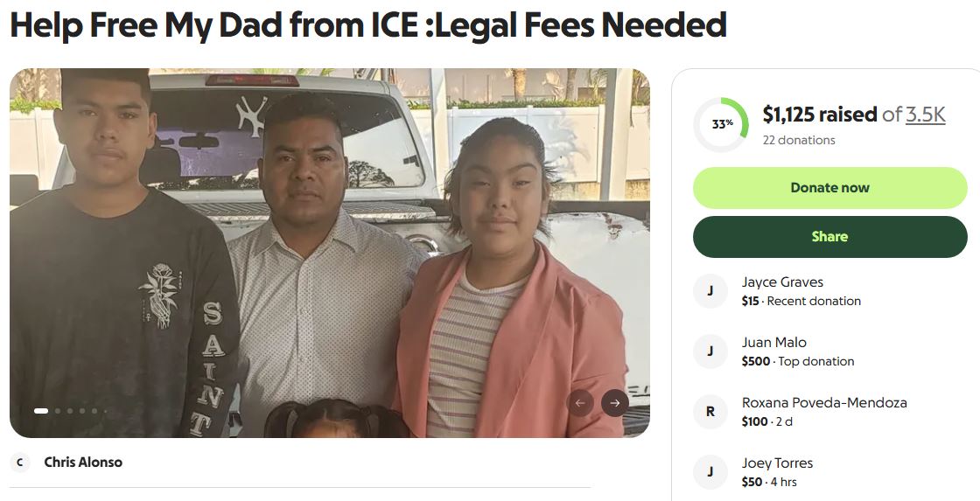Click the 33% progress ring
Viewport: 980px width, 501px height.
pyautogui.click(x=721, y=124)
